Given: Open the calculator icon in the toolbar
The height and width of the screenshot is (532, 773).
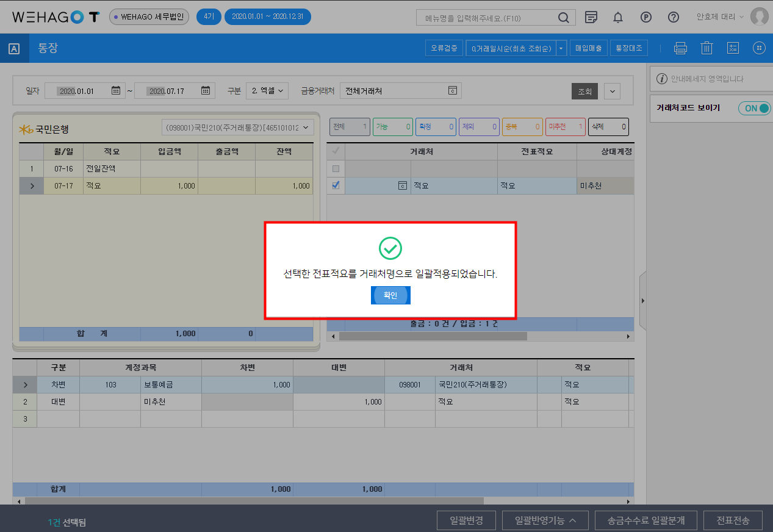Looking at the screenshot, I should (x=733, y=48).
